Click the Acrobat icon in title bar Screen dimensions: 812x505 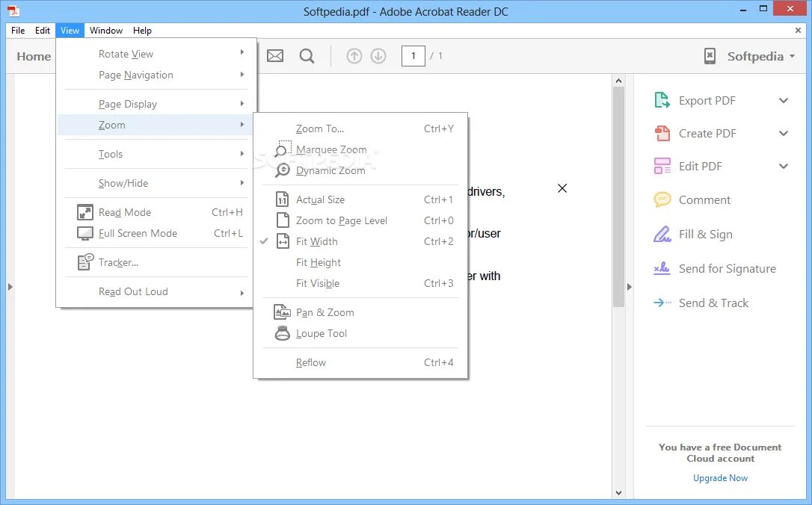pos(13,10)
